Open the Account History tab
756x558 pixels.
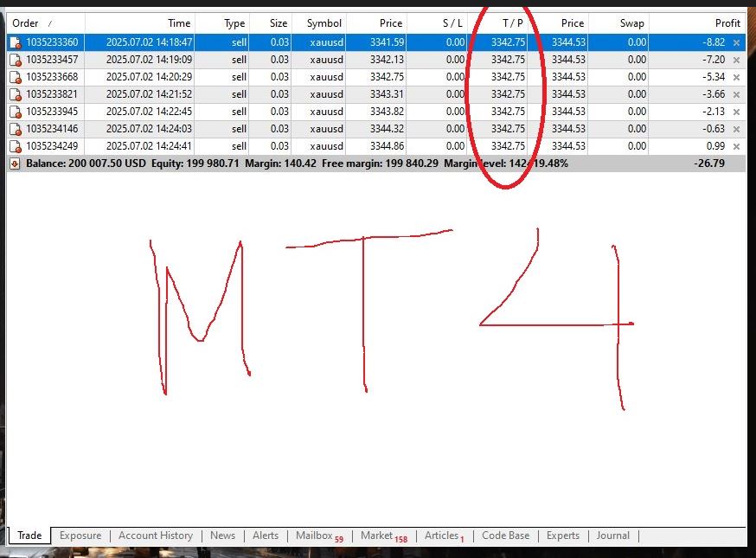pyautogui.click(x=155, y=536)
